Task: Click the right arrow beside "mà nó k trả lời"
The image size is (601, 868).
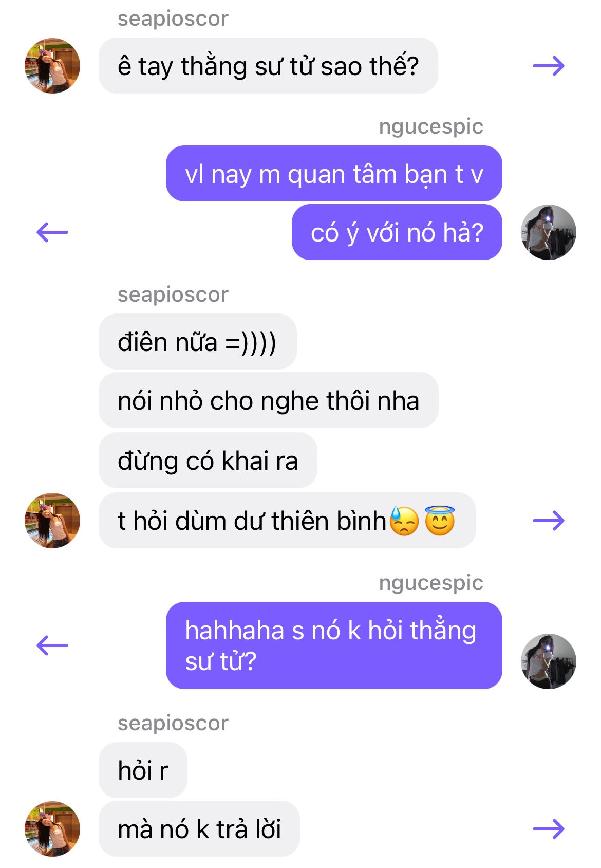Action: 549,829
